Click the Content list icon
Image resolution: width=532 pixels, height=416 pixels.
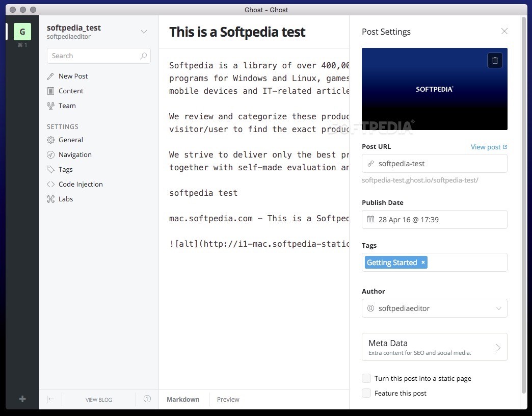[x=50, y=91]
